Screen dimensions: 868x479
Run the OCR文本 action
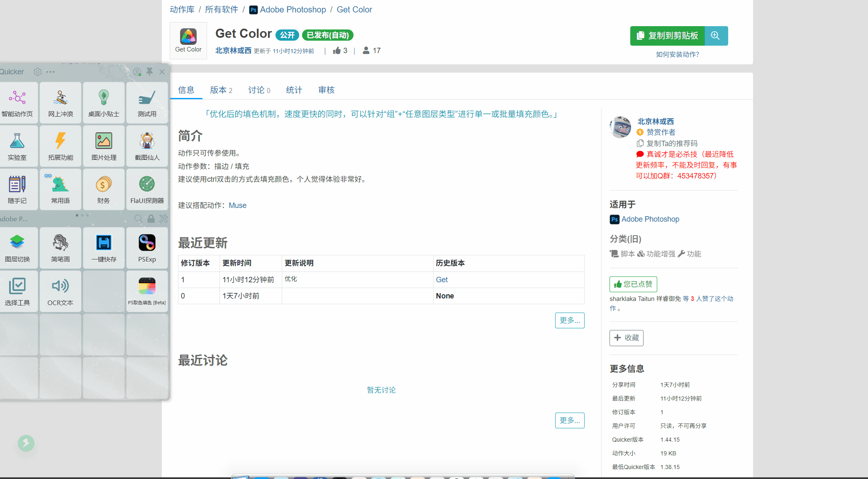61,291
